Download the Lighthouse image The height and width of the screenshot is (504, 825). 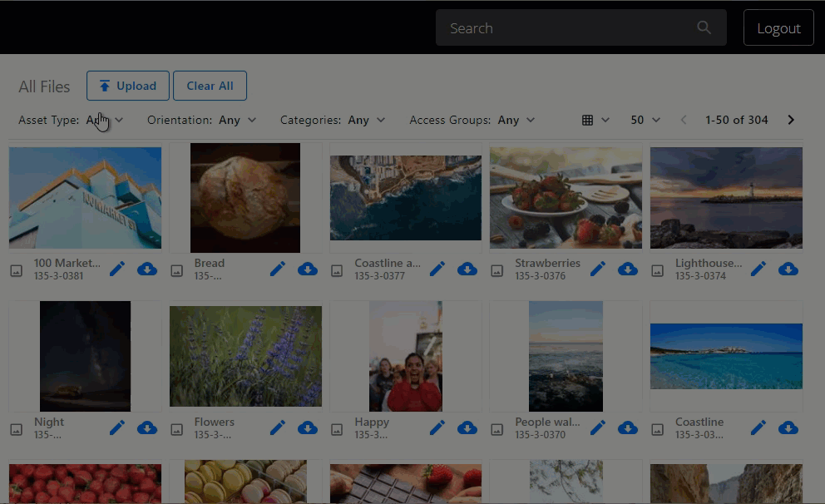(x=788, y=269)
